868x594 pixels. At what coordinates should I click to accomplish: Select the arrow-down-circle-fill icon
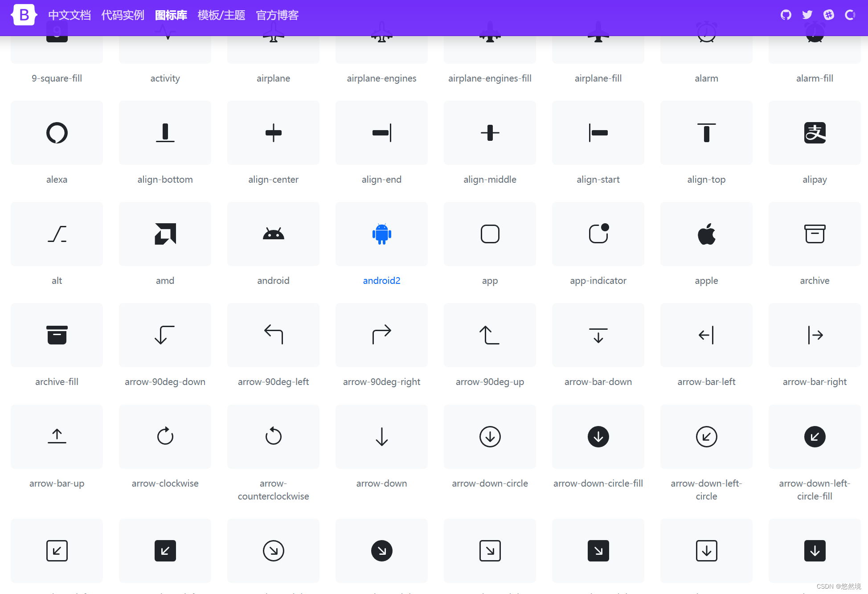click(598, 436)
